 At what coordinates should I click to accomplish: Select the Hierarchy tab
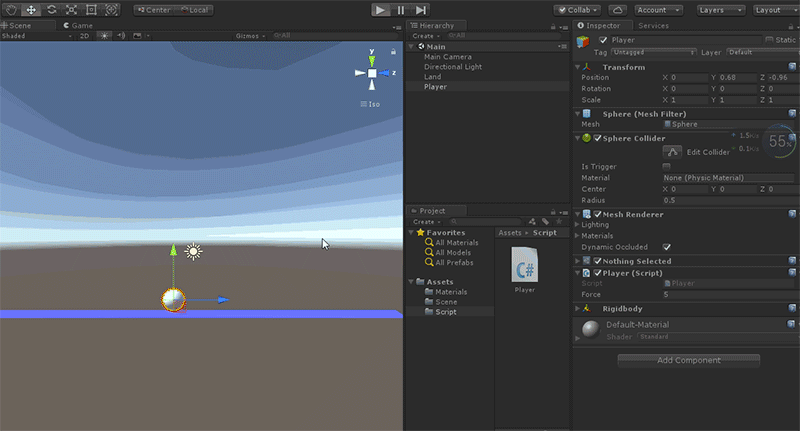(x=436, y=26)
